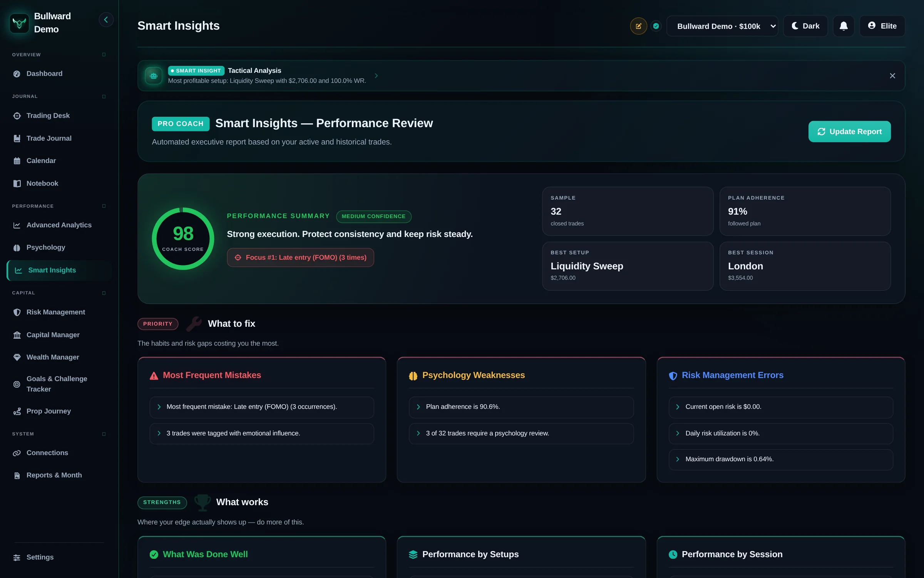Toggle the Dark theme mode button
924x578 pixels.
805,26
